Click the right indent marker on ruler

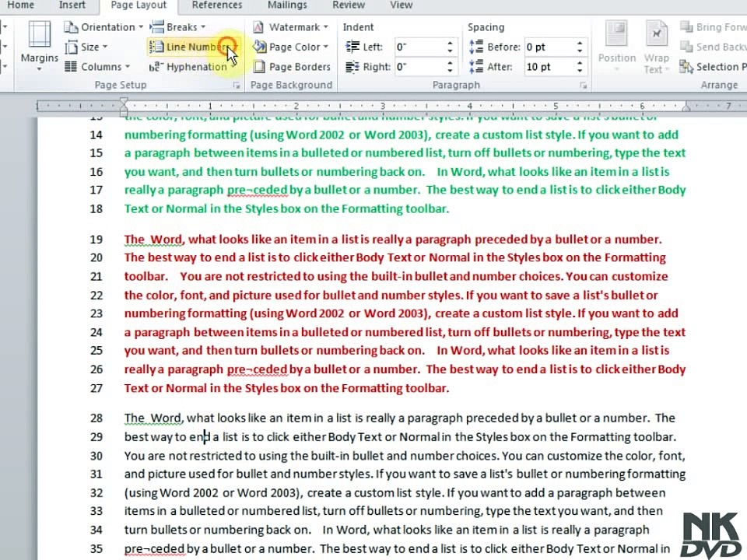point(686,107)
